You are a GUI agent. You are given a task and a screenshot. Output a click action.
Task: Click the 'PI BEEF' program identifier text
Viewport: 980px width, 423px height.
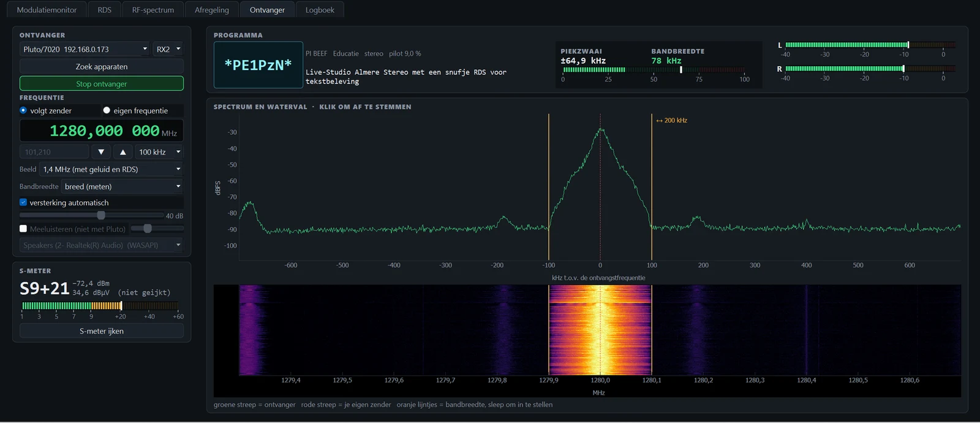coord(317,53)
